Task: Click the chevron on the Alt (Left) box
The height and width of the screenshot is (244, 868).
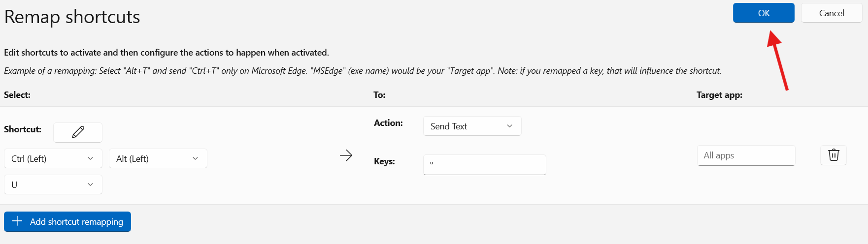Action: coord(195,158)
